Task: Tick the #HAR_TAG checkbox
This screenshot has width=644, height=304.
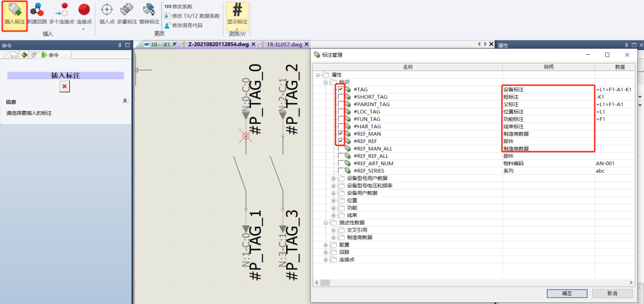Action: tap(341, 126)
